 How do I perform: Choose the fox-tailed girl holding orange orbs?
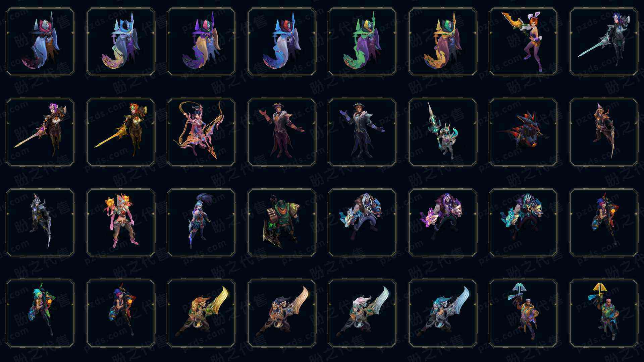pos(121,223)
